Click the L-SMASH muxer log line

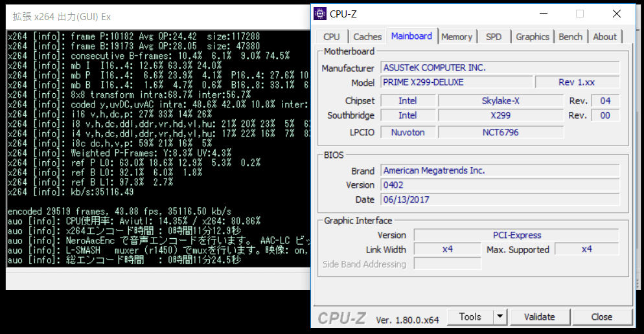point(159,251)
